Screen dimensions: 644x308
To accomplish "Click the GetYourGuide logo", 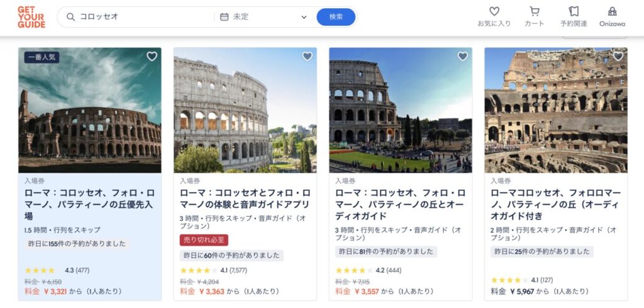I will [31, 17].
